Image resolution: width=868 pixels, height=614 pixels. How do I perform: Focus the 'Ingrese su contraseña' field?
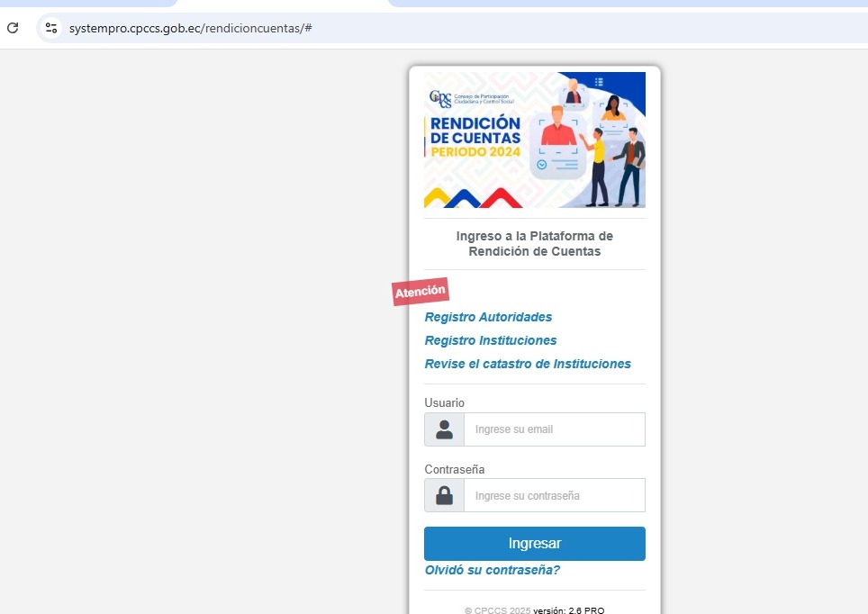(554, 495)
